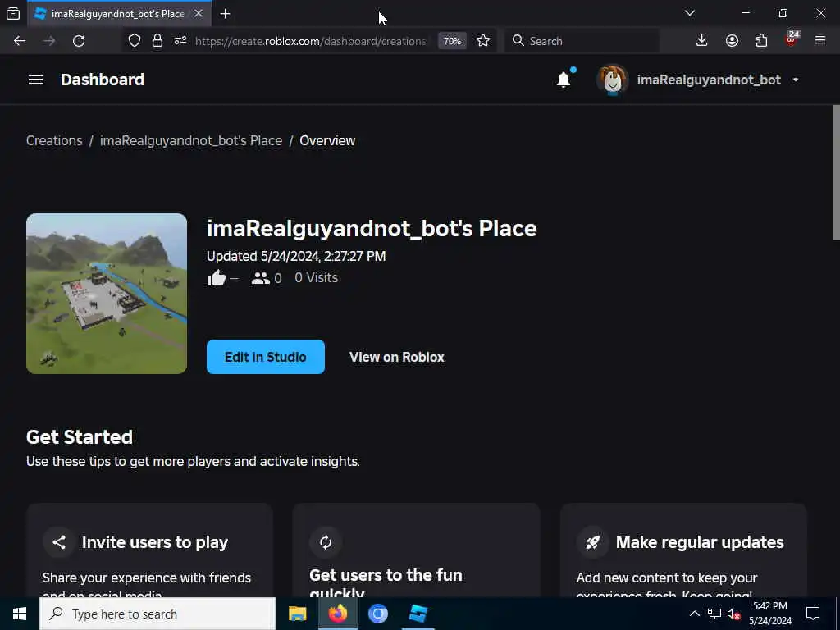Open site permissions icon in address bar
This screenshot has width=840, height=630.
(x=180, y=41)
